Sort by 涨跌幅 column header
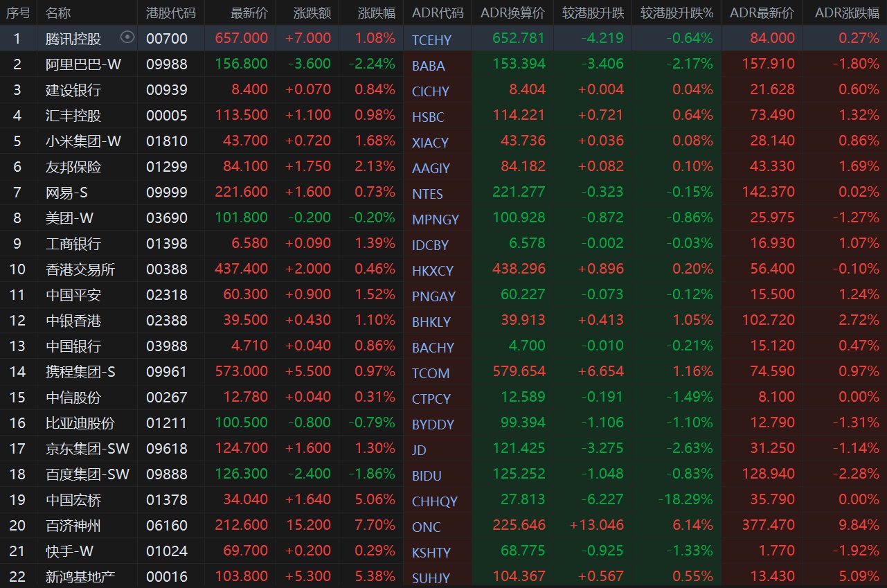 (x=377, y=13)
